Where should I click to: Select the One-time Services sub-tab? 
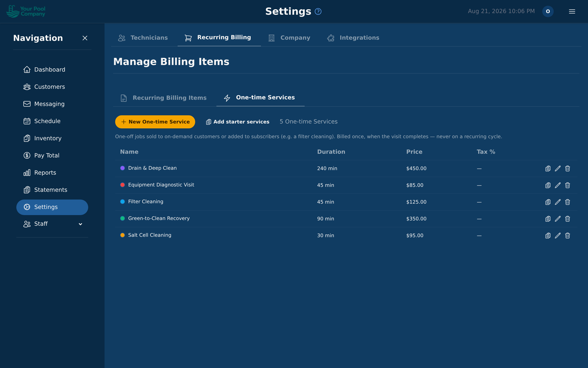pos(261,98)
